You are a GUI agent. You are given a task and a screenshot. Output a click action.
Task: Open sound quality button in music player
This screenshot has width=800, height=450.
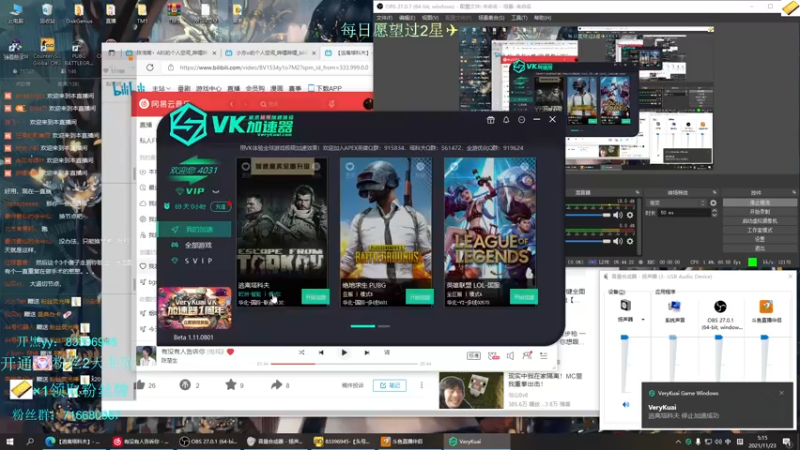pyautogui.click(x=473, y=356)
